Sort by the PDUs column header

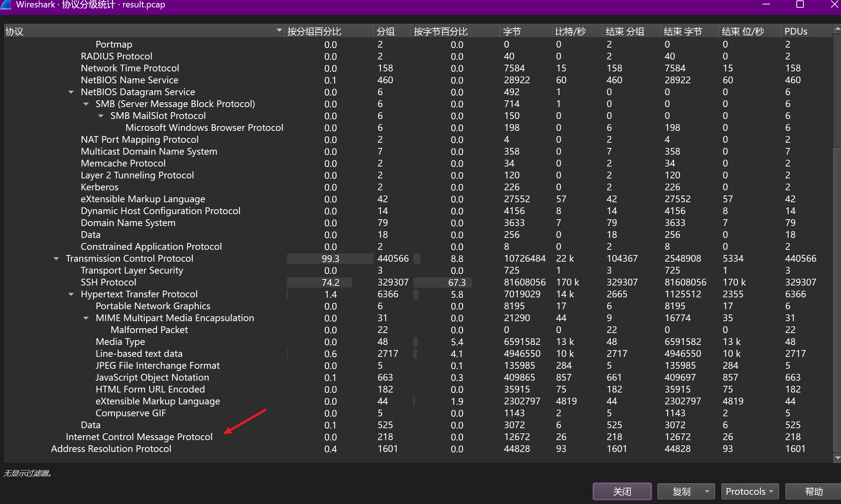(x=796, y=32)
